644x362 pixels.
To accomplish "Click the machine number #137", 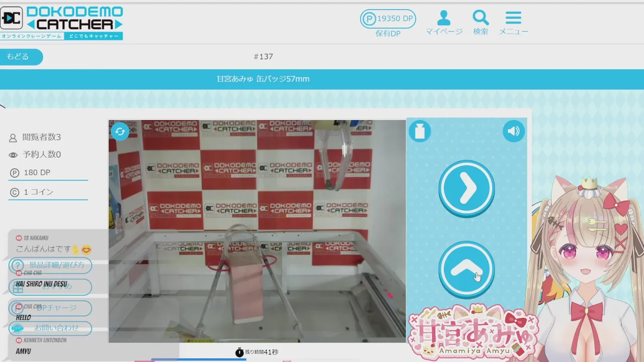I will [263, 57].
